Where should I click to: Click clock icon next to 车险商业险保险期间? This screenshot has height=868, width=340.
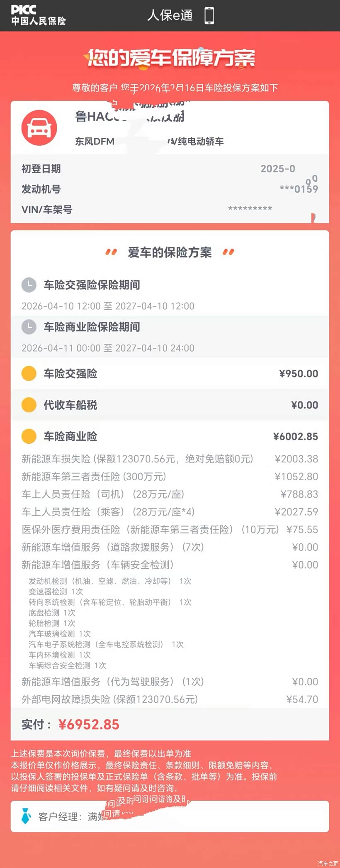29,327
